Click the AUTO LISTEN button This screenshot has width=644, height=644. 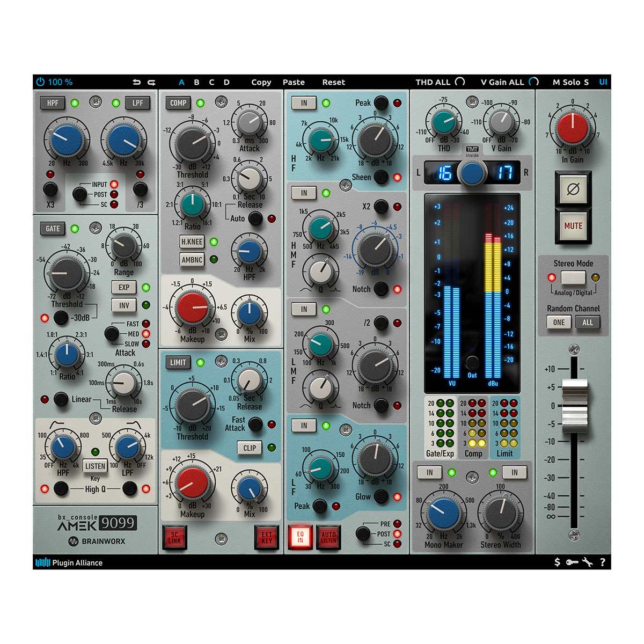(x=328, y=537)
